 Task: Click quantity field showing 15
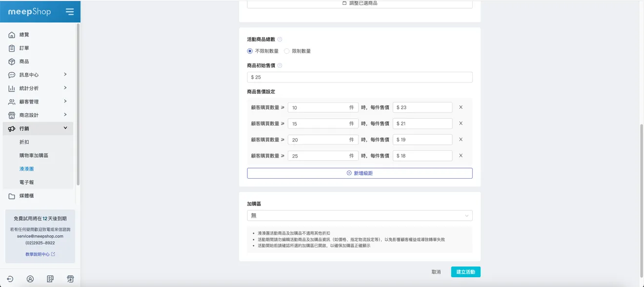pos(323,123)
